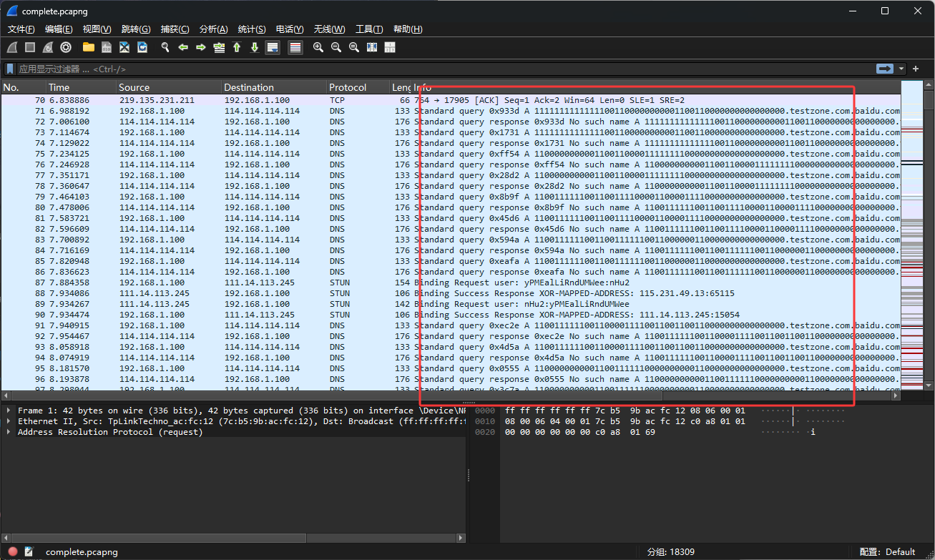Sort packets by the Source column header
Viewport: 935px width, 560px height.
169,87
